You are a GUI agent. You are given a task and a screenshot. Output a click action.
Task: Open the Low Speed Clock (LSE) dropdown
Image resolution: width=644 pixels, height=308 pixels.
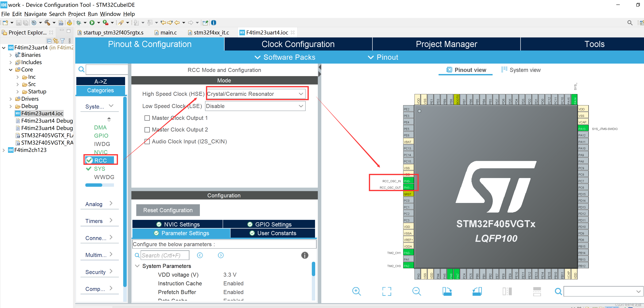tap(255, 106)
